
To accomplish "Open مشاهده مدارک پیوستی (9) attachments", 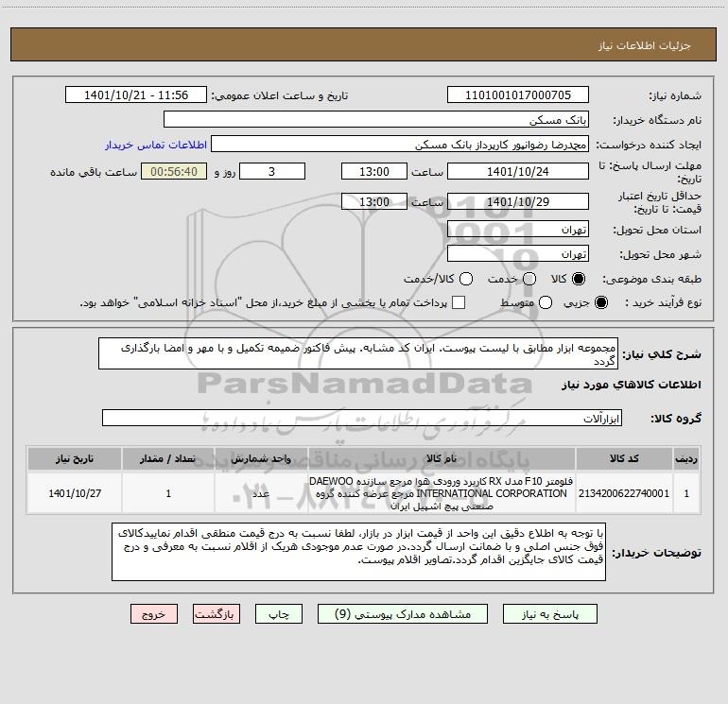I will click(403, 614).
